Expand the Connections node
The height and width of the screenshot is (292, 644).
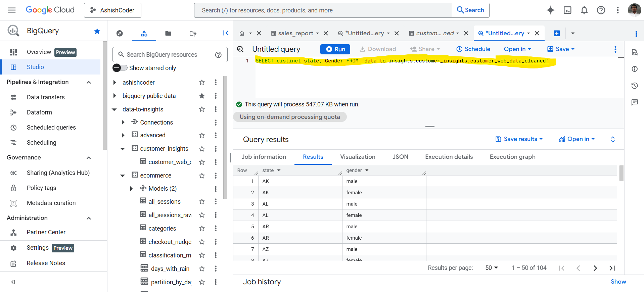pyautogui.click(x=123, y=123)
